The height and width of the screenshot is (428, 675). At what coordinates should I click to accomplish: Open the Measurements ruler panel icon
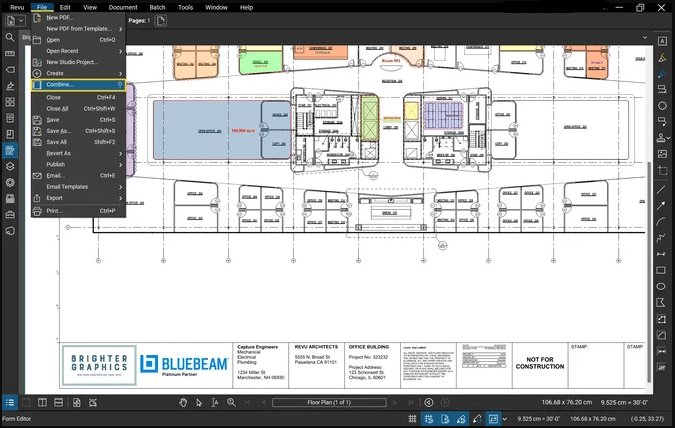pos(10,54)
